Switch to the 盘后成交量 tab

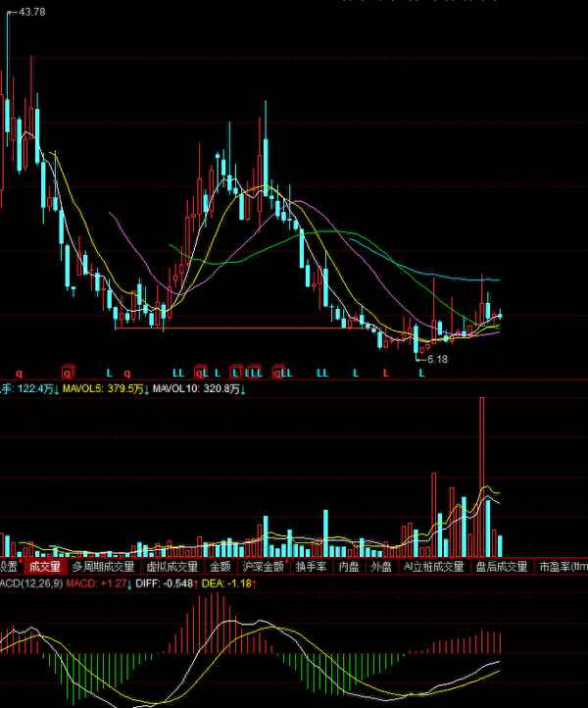501,567
